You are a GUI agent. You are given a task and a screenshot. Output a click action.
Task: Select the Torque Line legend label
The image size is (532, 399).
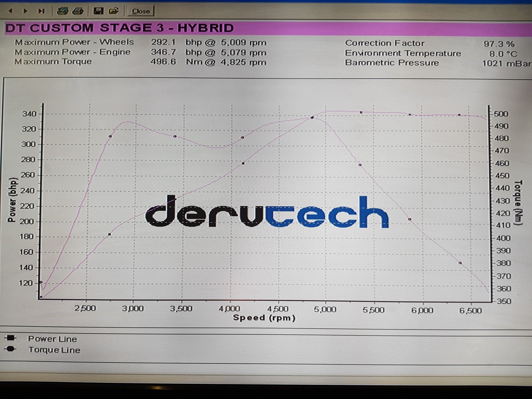tap(54, 350)
